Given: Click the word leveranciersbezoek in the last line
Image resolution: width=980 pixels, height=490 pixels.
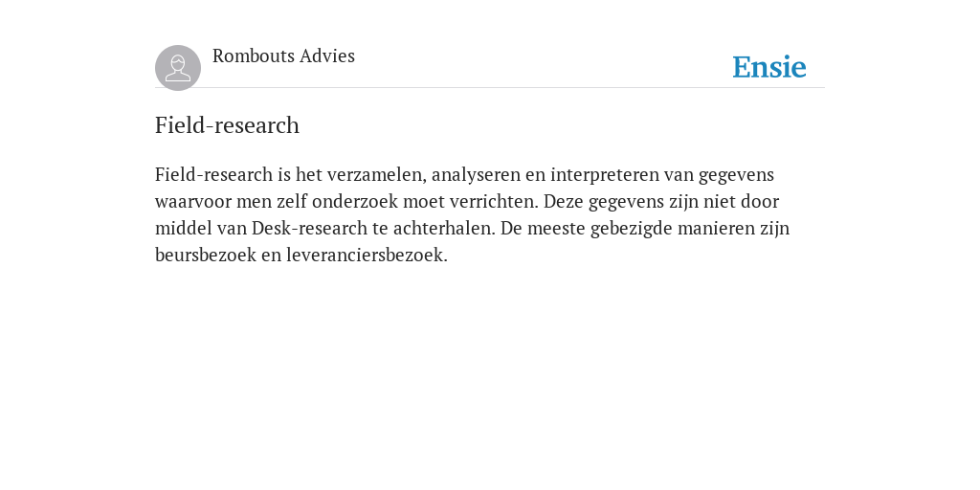Looking at the screenshot, I should 365,255.
